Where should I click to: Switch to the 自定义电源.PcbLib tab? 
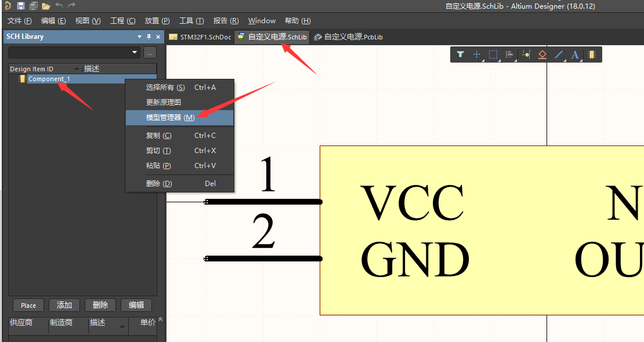point(348,37)
